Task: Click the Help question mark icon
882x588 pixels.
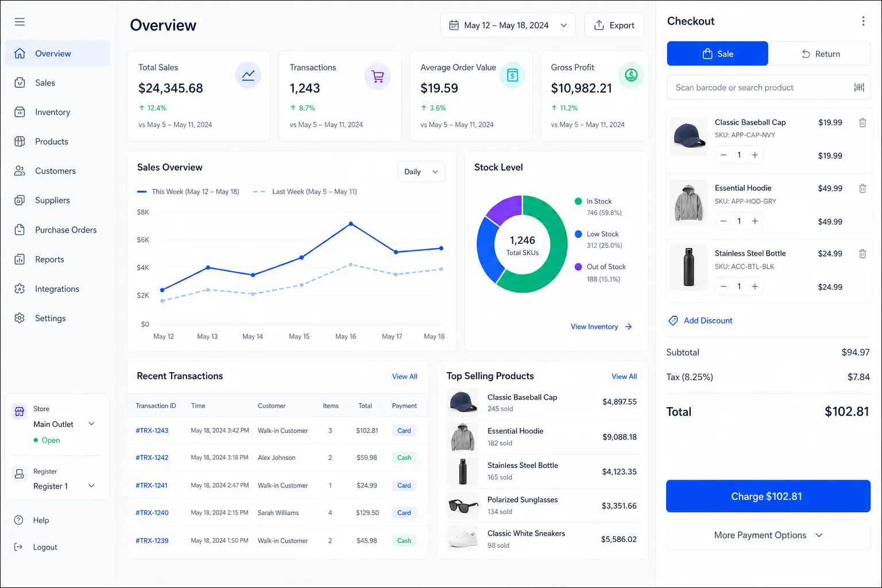Action: point(18,520)
